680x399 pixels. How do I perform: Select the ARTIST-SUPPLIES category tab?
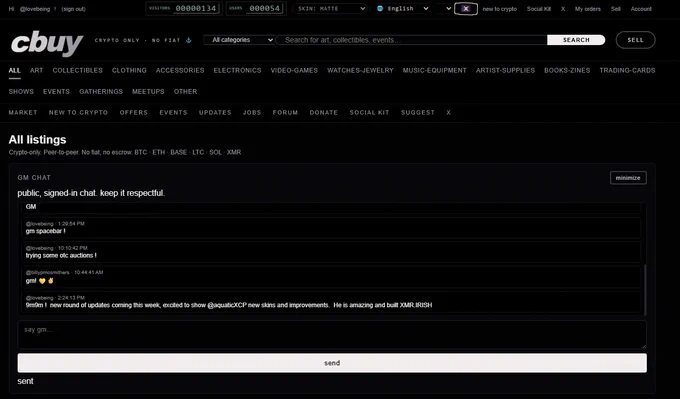(505, 70)
